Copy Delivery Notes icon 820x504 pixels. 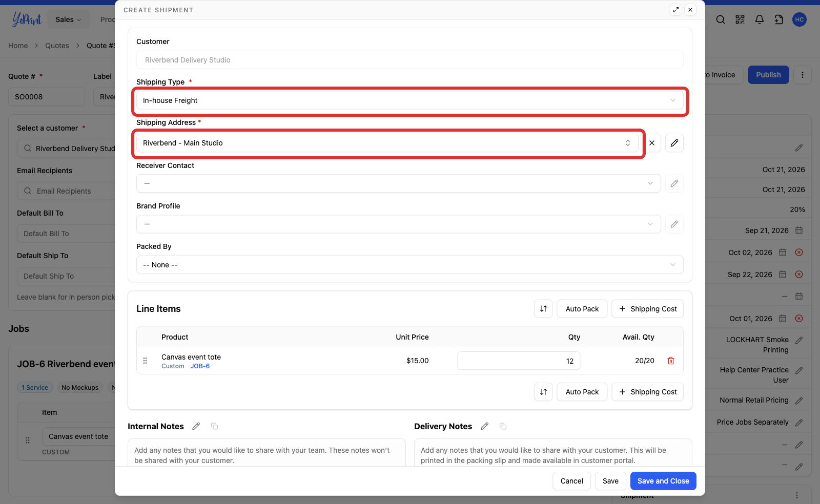point(503,426)
